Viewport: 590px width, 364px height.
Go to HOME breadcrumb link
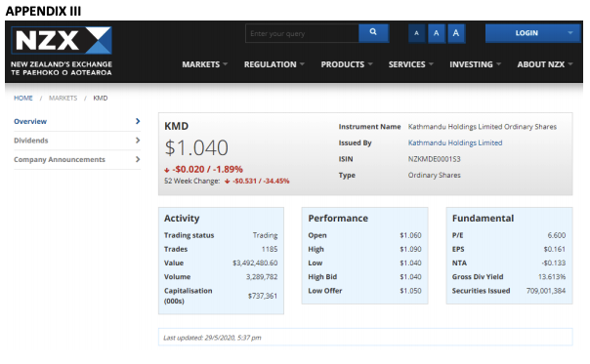[x=23, y=99]
